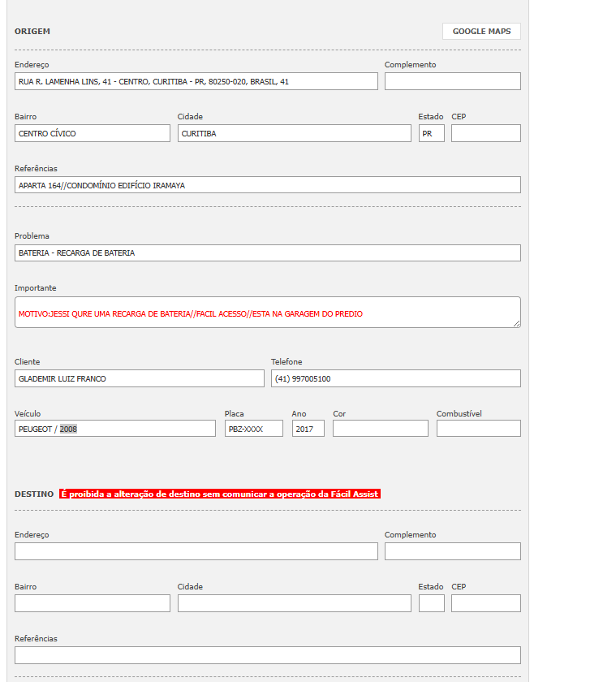Click the destination Referências field
616x682 pixels.
point(267,655)
